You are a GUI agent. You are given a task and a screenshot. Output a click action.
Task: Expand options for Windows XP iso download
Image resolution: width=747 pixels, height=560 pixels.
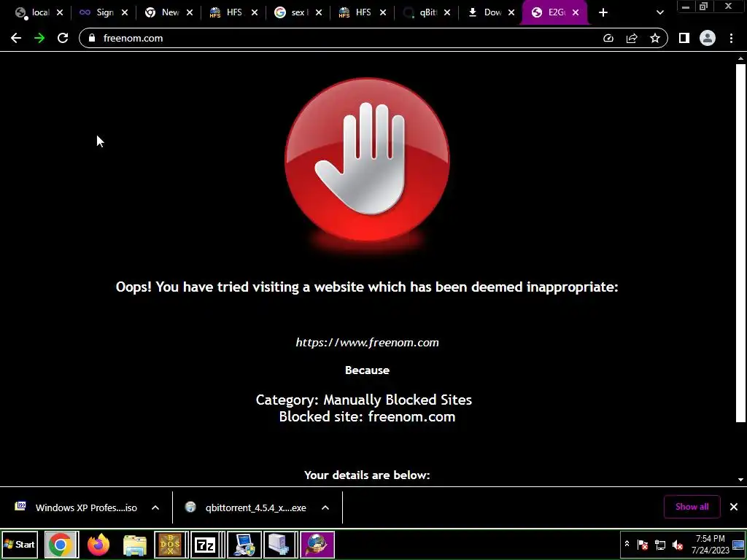click(x=155, y=507)
